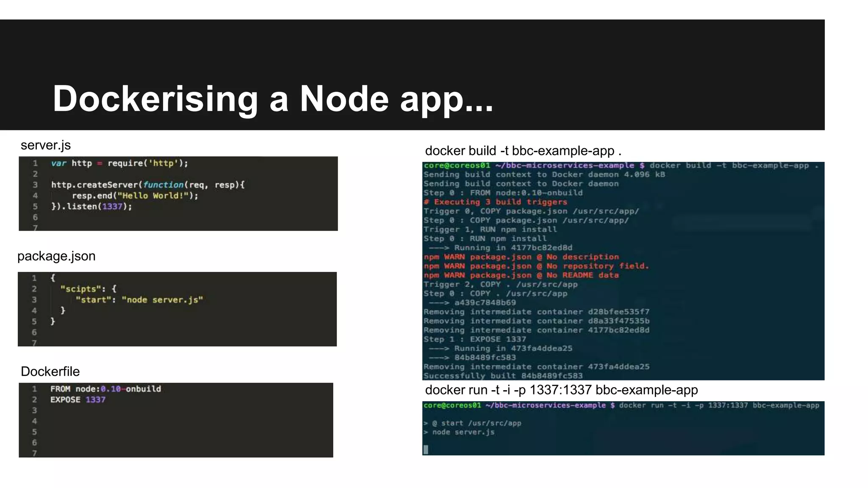Click 'npm WARN package.json @ No README data' warning

coord(521,275)
